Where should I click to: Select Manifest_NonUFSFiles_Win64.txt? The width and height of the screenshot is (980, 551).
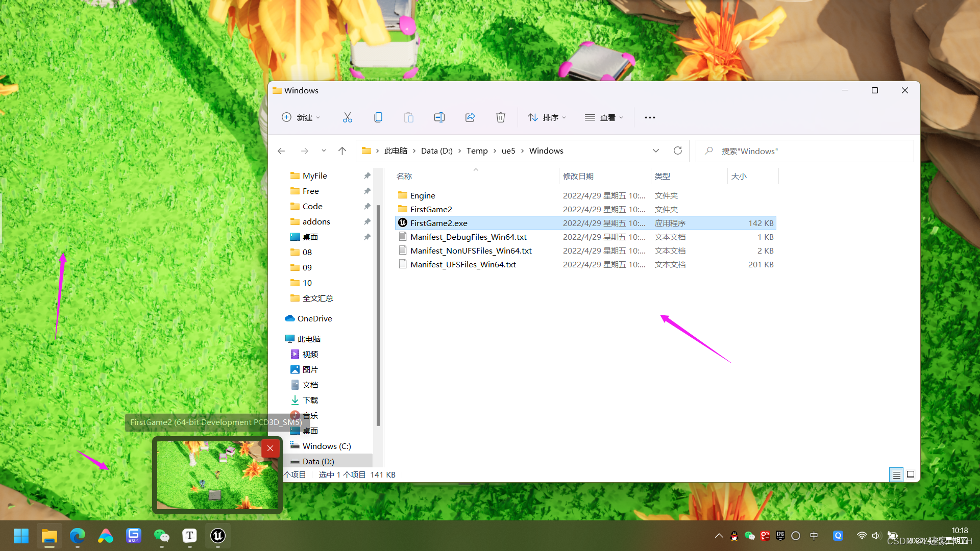[x=585, y=251]
